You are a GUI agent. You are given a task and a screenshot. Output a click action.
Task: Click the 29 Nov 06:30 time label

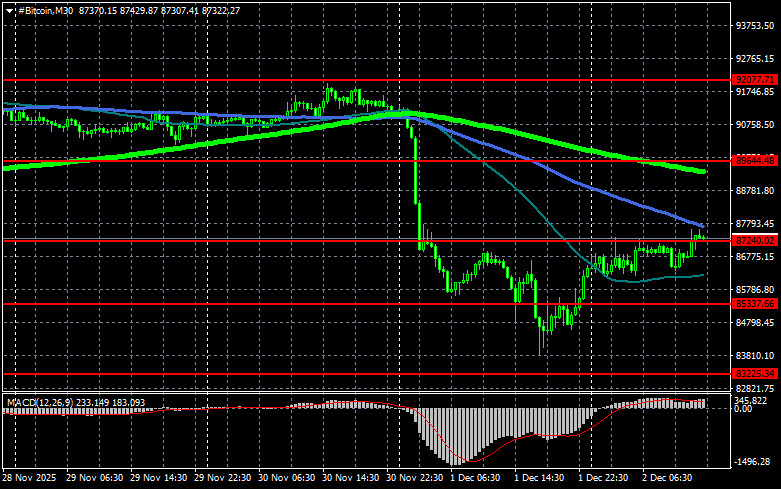point(94,478)
